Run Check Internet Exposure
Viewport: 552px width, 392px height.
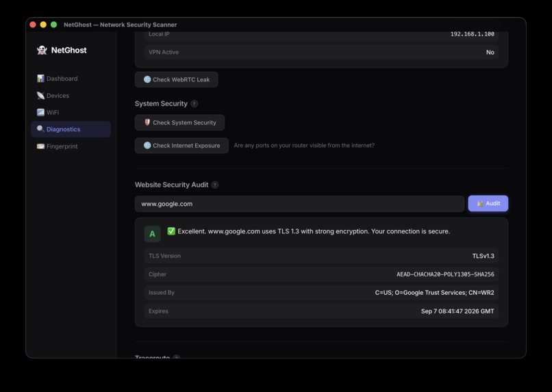click(x=181, y=145)
